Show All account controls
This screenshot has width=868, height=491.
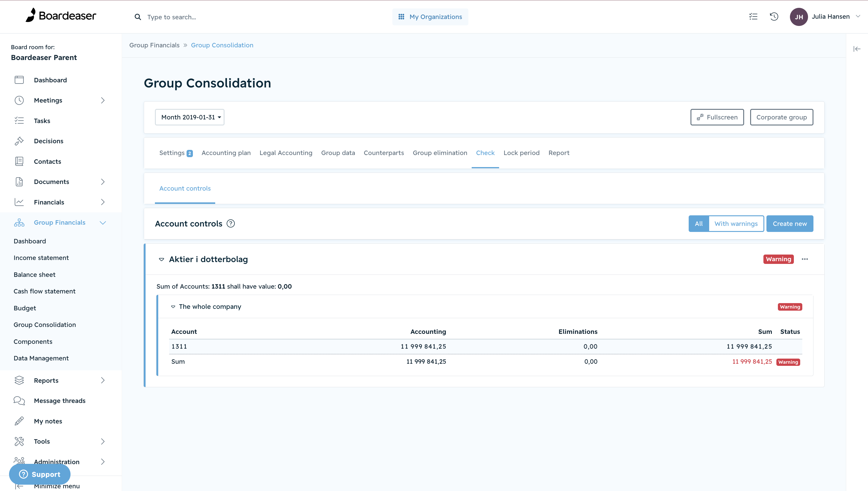coord(699,223)
